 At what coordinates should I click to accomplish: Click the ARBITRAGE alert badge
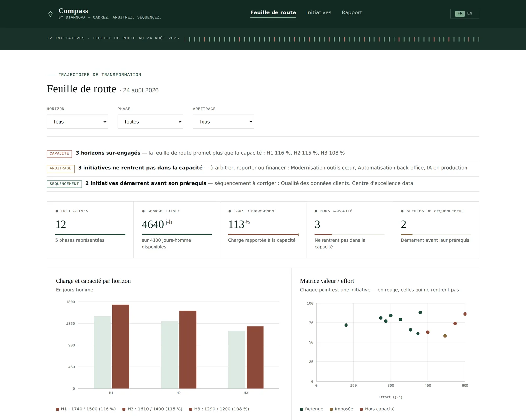(x=60, y=169)
